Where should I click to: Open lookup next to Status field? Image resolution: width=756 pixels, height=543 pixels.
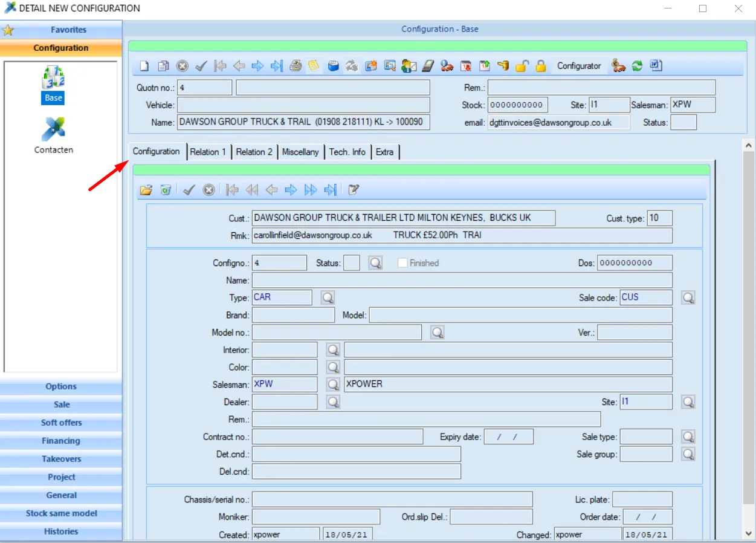(x=375, y=263)
